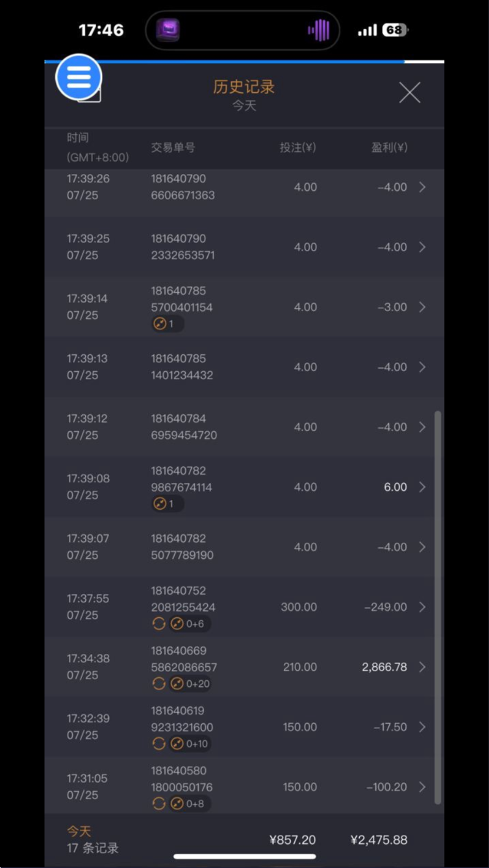The height and width of the screenshot is (868, 489).
Task: Click the 0+10 badge on order 9231321600
Action: click(x=190, y=744)
